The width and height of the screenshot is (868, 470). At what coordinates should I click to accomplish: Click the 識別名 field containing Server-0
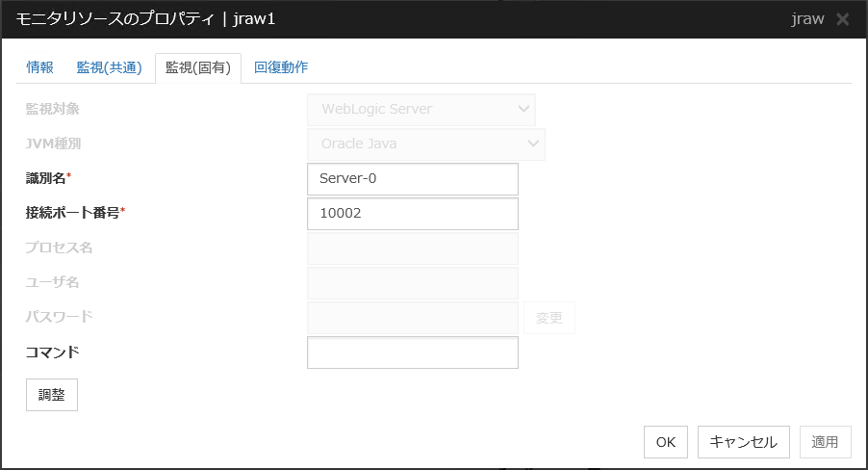tap(412, 178)
